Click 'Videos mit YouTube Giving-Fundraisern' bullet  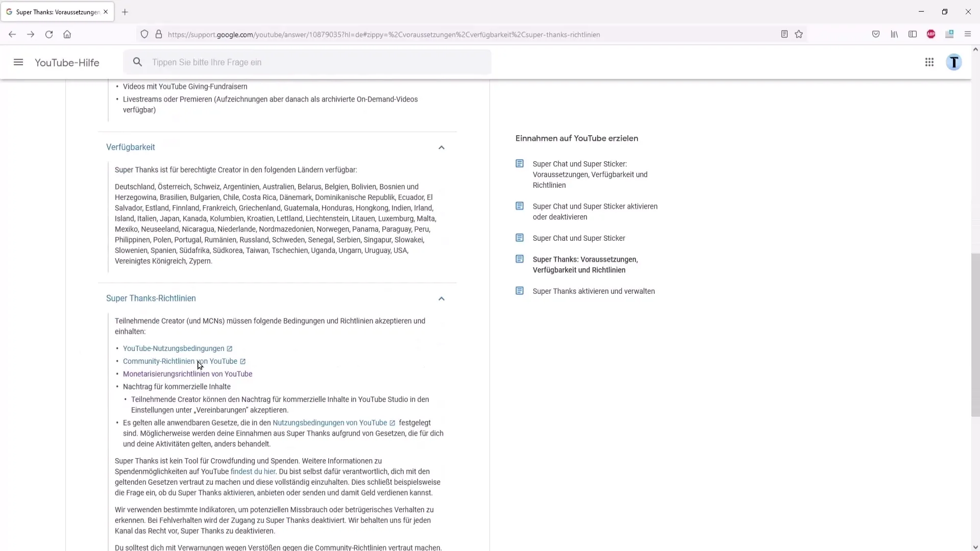(185, 87)
